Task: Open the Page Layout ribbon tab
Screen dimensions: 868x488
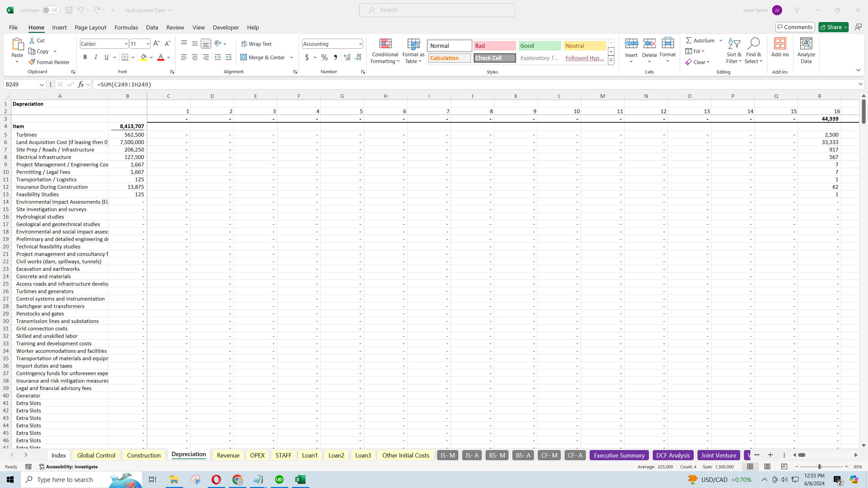Action: pyautogui.click(x=91, y=27)
